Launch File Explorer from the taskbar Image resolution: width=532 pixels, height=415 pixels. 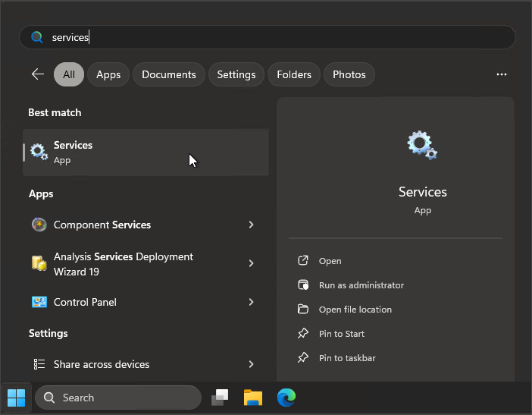click(253, 398)
